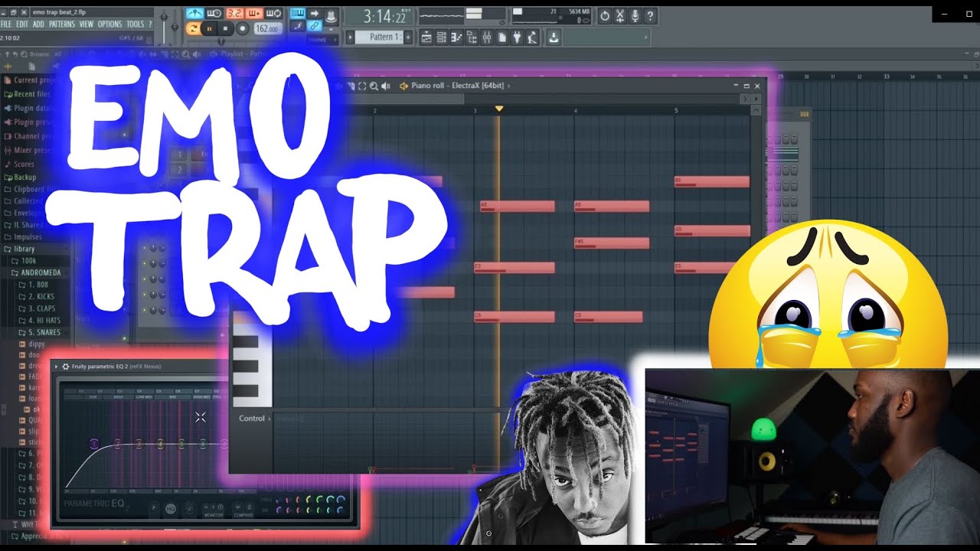The image size is (980, 551).
Task: Open the 2. KICKS folder
Action: click(36, 297)
